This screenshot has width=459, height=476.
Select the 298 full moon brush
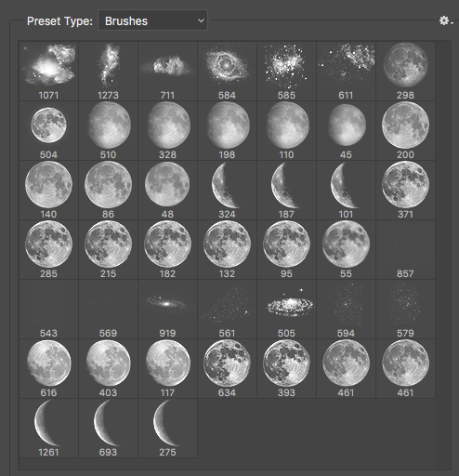406,71
